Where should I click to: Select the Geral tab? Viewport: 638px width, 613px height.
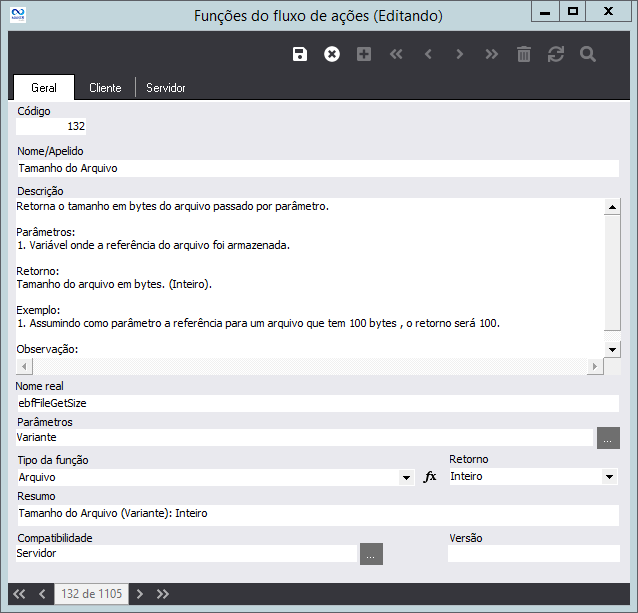point(44,88)
